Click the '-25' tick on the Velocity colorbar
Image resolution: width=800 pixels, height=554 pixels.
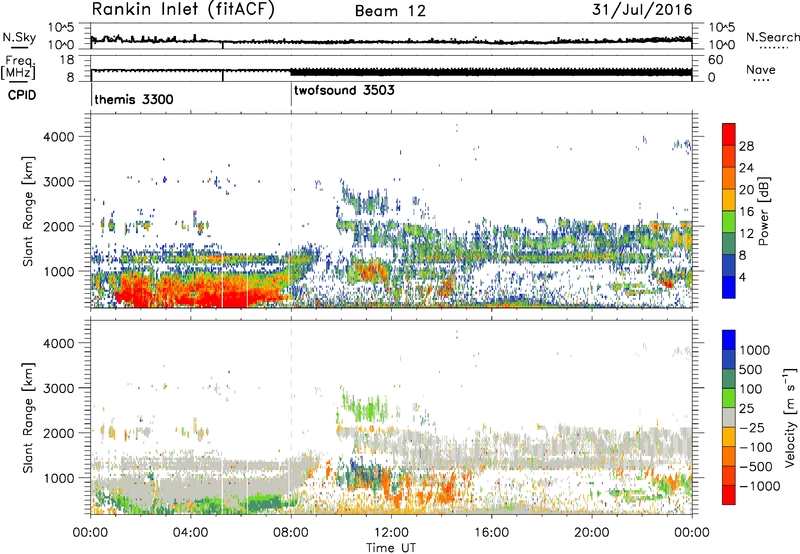753,428
